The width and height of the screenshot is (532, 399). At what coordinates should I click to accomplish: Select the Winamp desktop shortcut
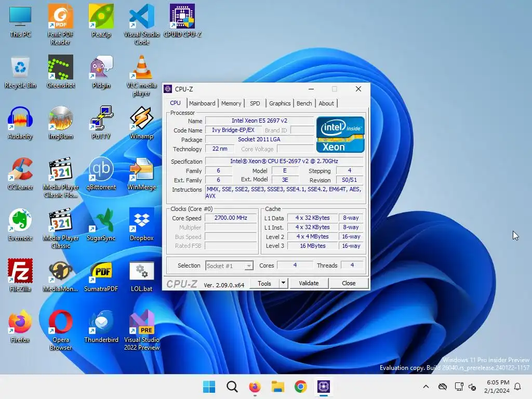pyautogui.click(x=141, y=123)
